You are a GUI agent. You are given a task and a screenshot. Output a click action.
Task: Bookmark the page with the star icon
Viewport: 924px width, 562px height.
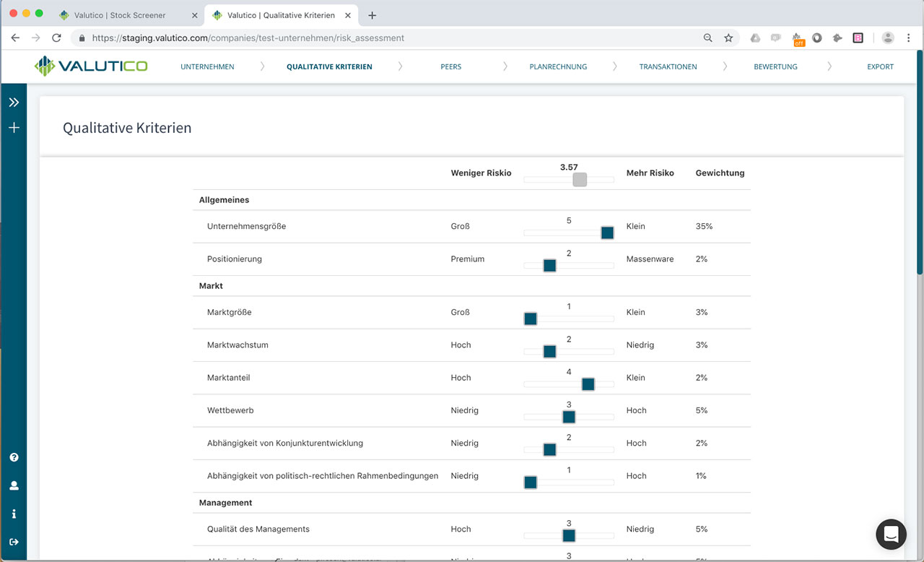728,37
